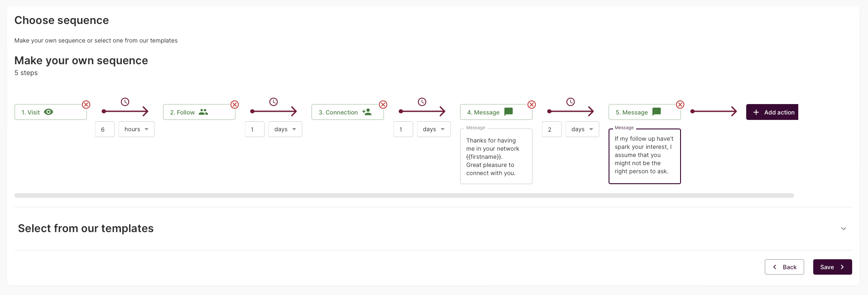Open days unit dropdown after step 4 Message
This screenshot has height=295, width=868.
(x=582, y=129)
